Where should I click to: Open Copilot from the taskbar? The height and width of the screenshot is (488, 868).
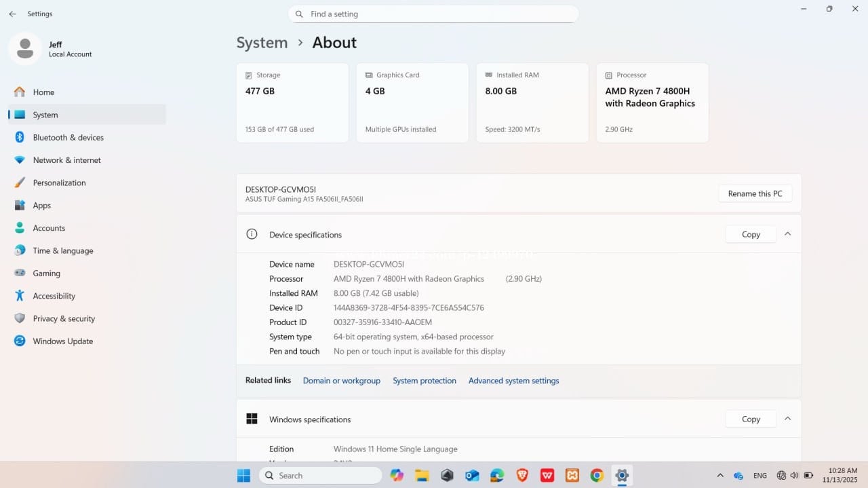(x=397, y=476)
